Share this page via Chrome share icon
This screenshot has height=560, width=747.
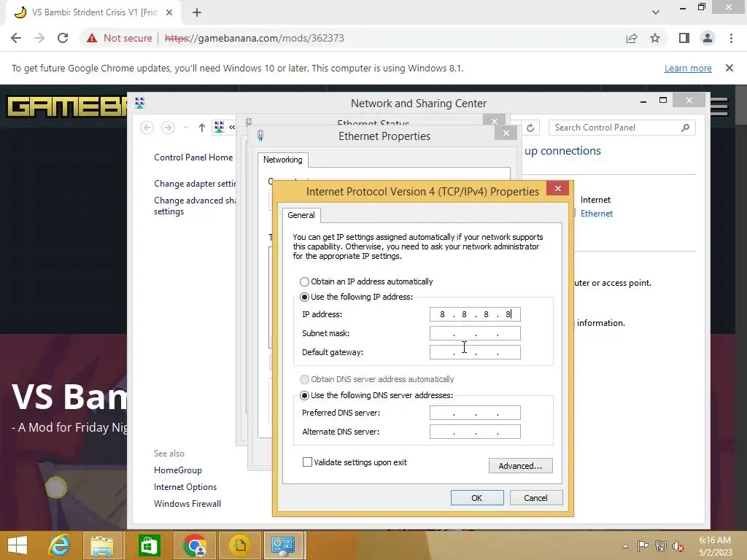[x=632, y=38]
